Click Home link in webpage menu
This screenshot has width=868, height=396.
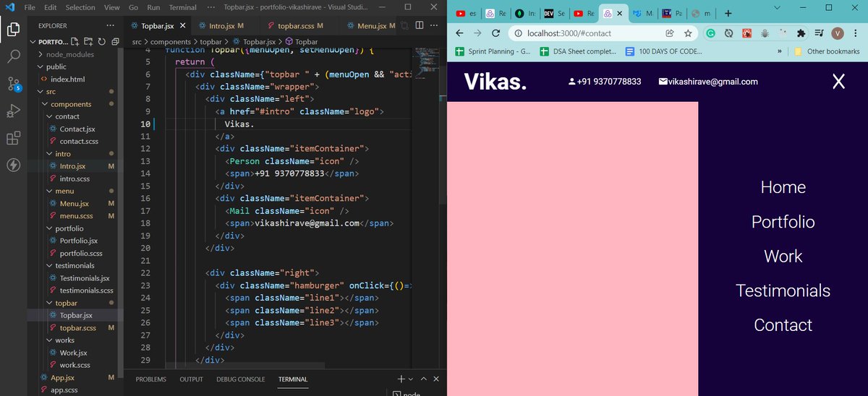tap(783, 187)
